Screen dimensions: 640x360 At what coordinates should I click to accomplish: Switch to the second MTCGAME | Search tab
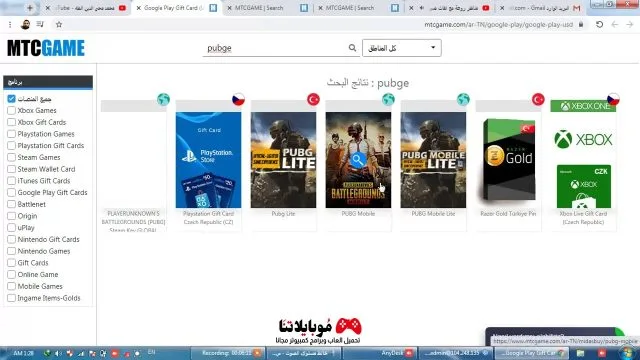[359, 8]
